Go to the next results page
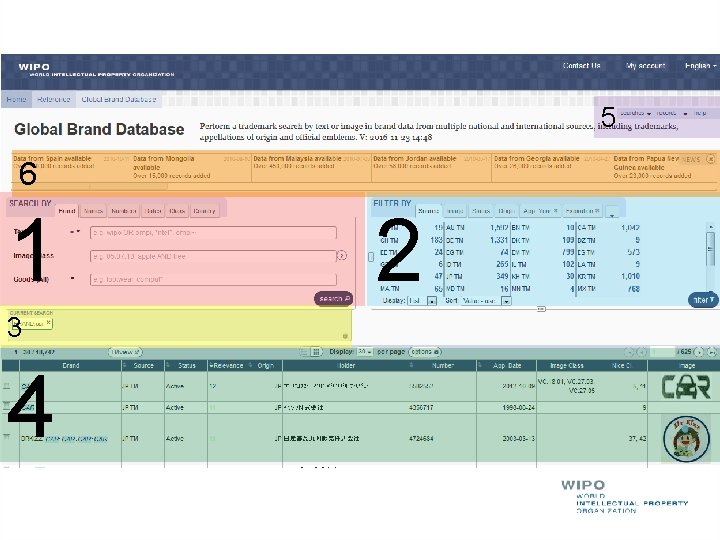Image resolution: width=720 pixels, height=540 pixels. [698, 352]
